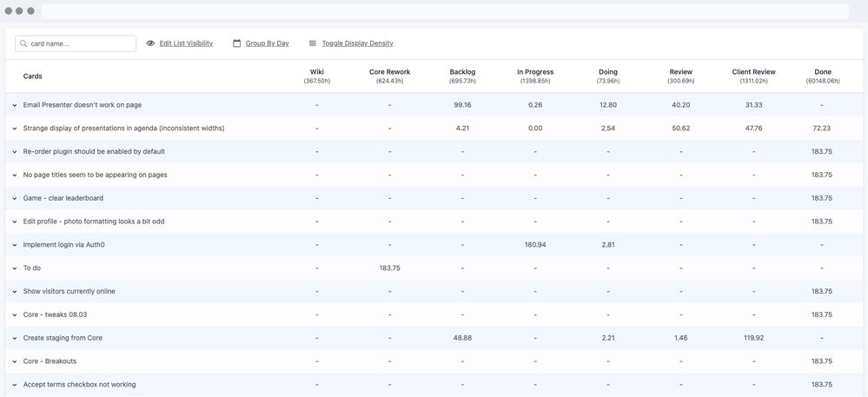Expand Game - clear leaderboard chevron
Screen dimensions: 868x397
[15, 198]
